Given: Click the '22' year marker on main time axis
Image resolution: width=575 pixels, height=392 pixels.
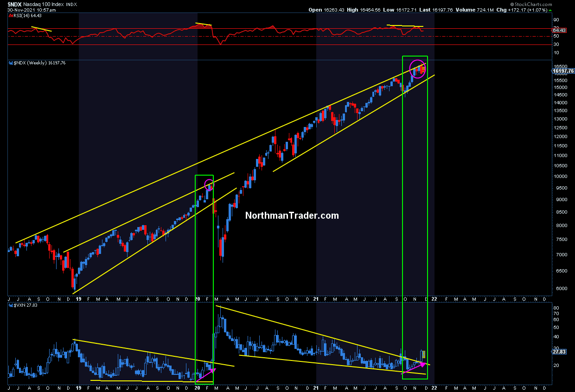Looking at the screenshot, I should click(x=434, y=299).
